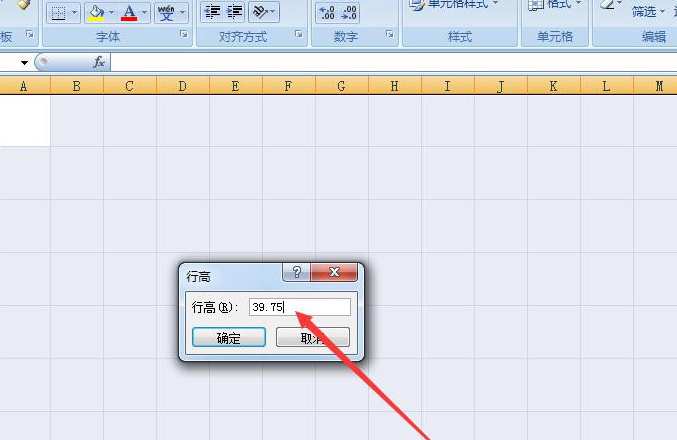Expand the fill color dropdown arrow
Image resolution: width=677 pixels, height=440 pixels.
[x=111, y=13]
